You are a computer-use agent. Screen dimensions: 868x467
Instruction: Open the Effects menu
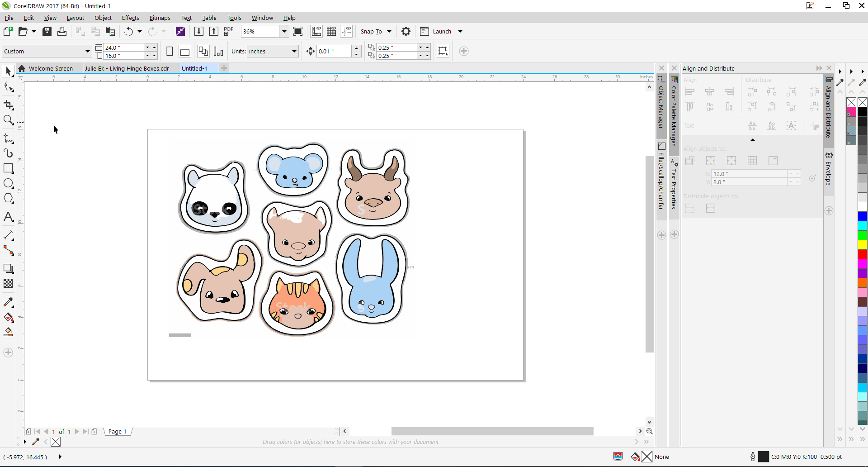click(x=130, y=18)
